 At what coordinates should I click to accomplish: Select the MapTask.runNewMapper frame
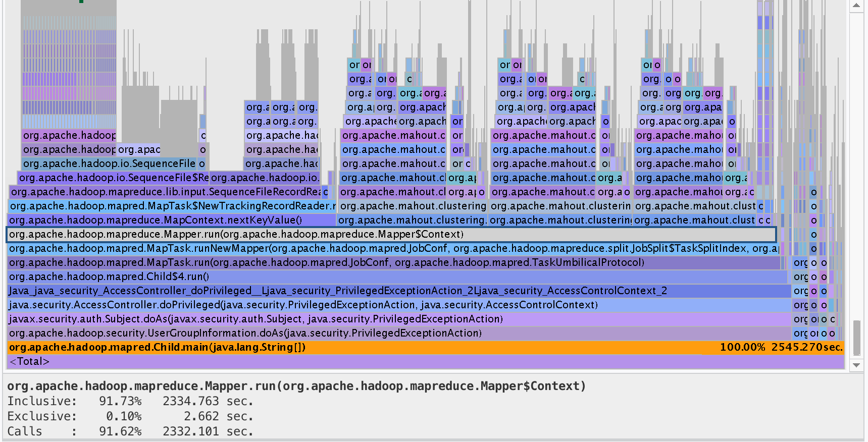[x=394, y=248]
